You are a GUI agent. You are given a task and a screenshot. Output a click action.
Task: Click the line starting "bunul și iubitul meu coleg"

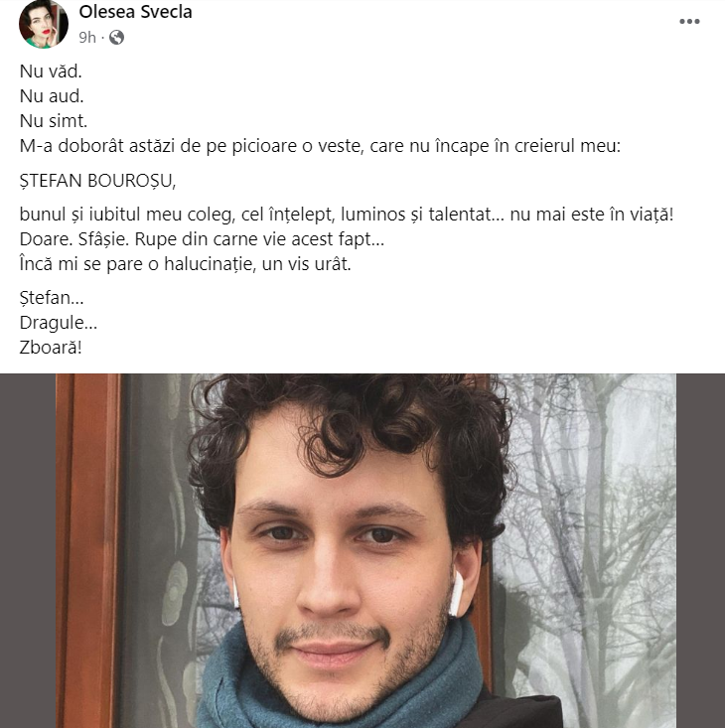coord(347,215)
